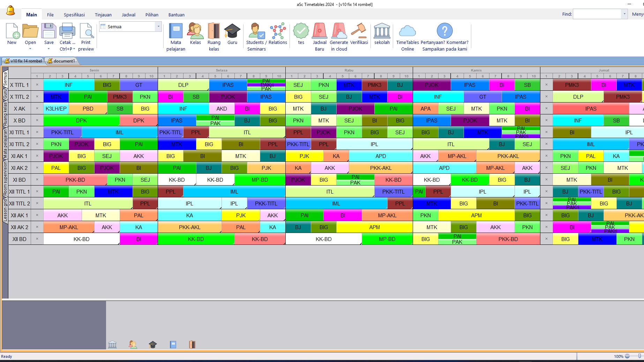Expand the Save button dropdown arrow
Image resolution: width=644 pixels, height=362 pixels.
click(x=49, y=49)
